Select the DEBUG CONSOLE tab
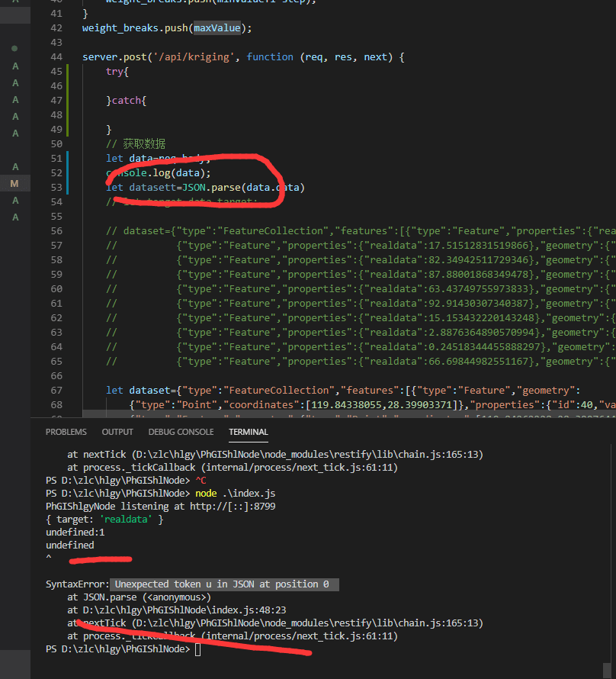Screen dimensions: 616x679 pos(181,432)
